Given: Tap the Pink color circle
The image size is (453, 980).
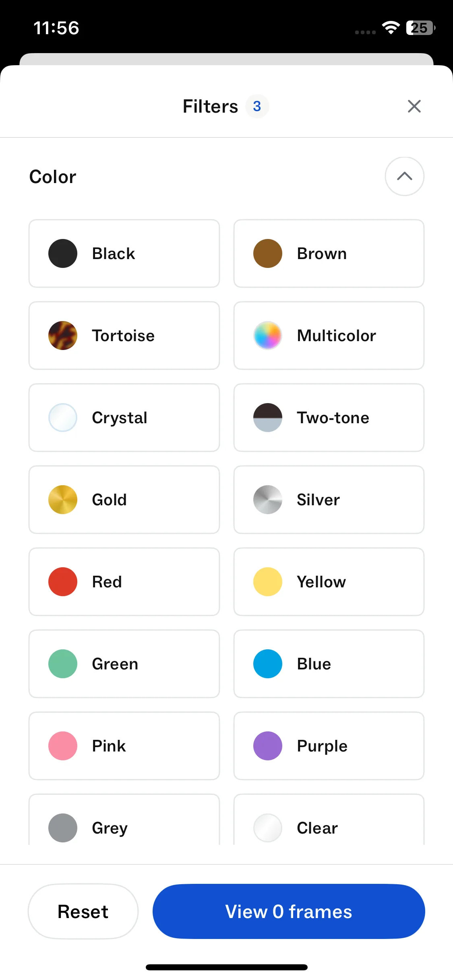Looking at the screenshot, I should (63, 746).
